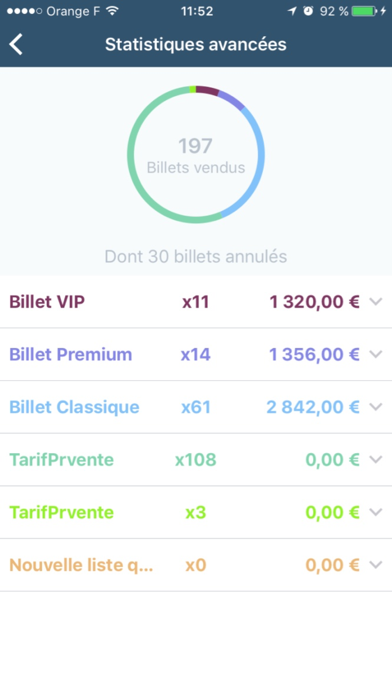This screenshot has height=696, width=392.
Task: Tap Dont 30 billets annulés text
Action: [196, 256]
